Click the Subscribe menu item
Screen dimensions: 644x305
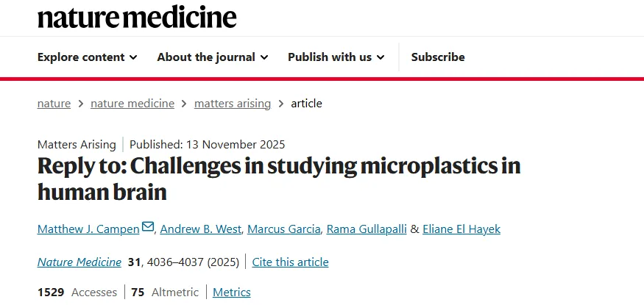click(438, 57)
